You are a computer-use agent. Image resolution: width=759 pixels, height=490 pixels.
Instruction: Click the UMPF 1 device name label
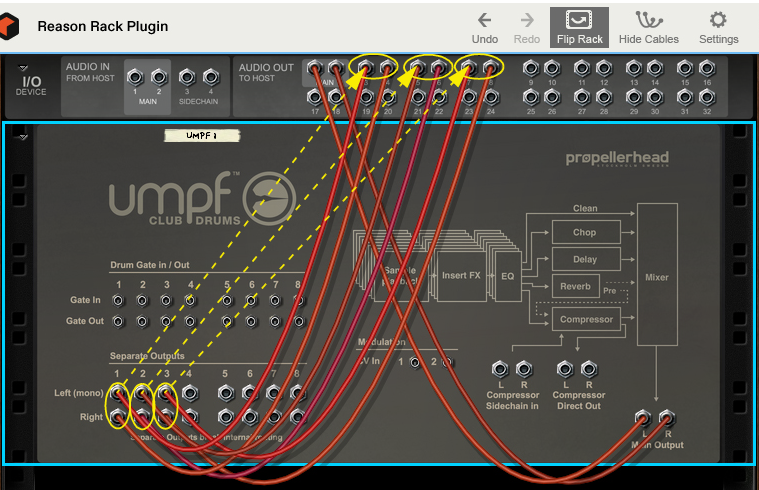(x=202, y=136)
